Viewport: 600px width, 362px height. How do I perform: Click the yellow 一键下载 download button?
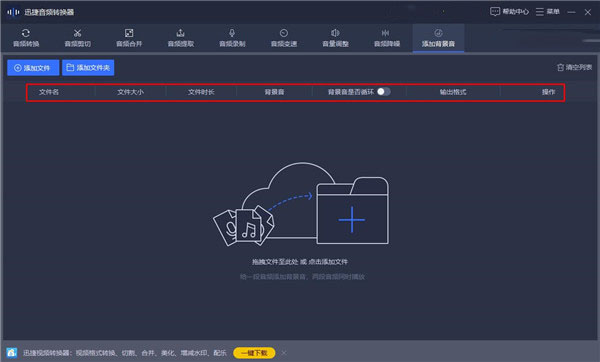point(254,353)
